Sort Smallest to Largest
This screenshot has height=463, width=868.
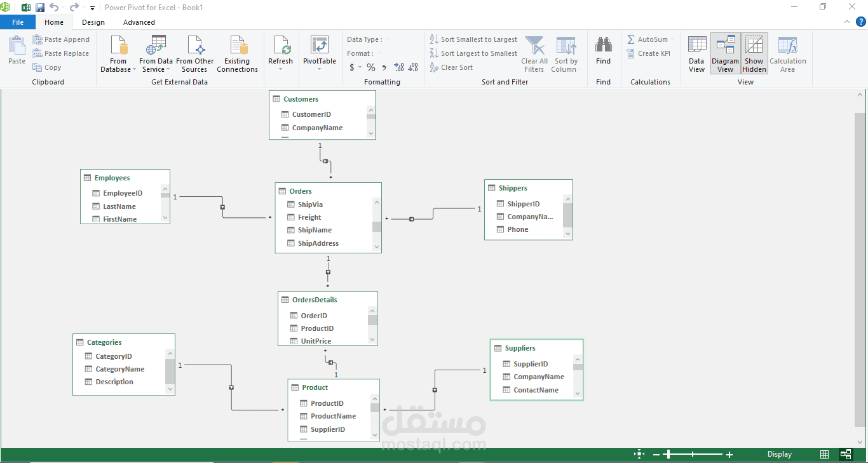click(473, 39)
